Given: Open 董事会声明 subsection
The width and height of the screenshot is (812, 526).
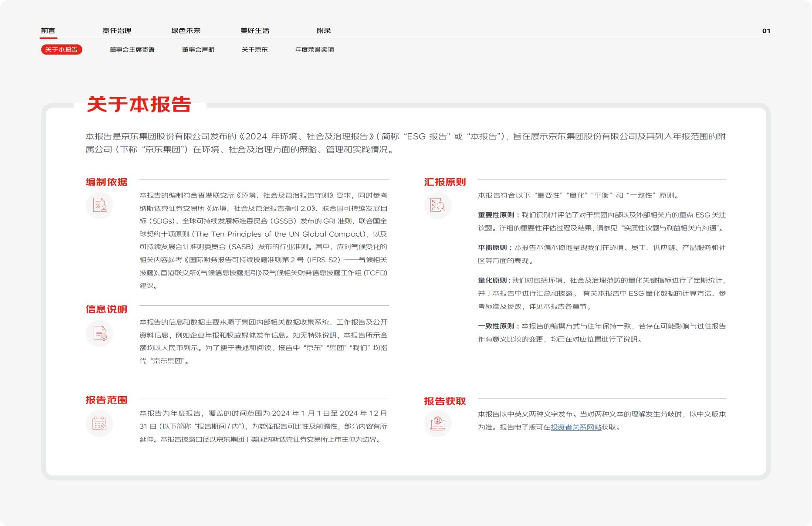Looking at the screenshot, I should coord(198,50).
